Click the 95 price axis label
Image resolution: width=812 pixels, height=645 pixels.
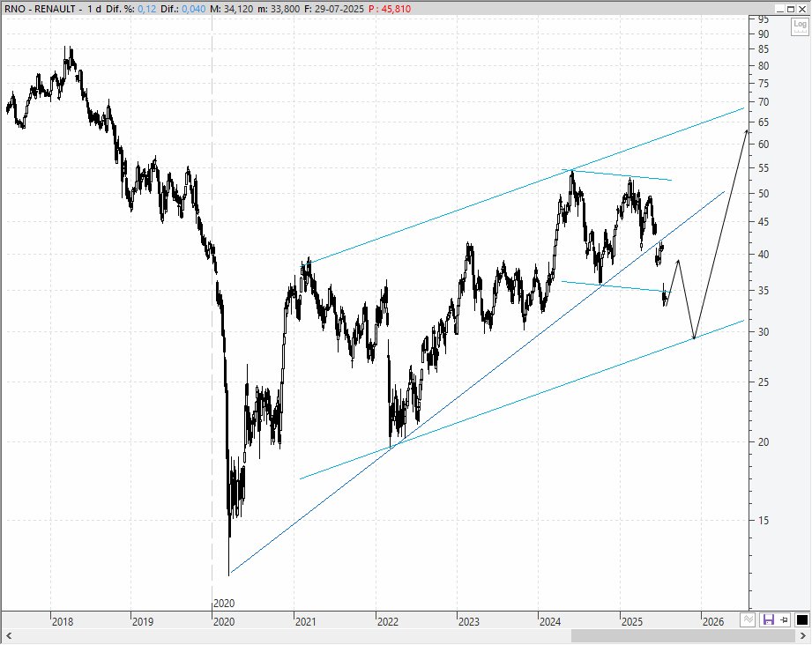pyautogui.click(x=764, y=19)
